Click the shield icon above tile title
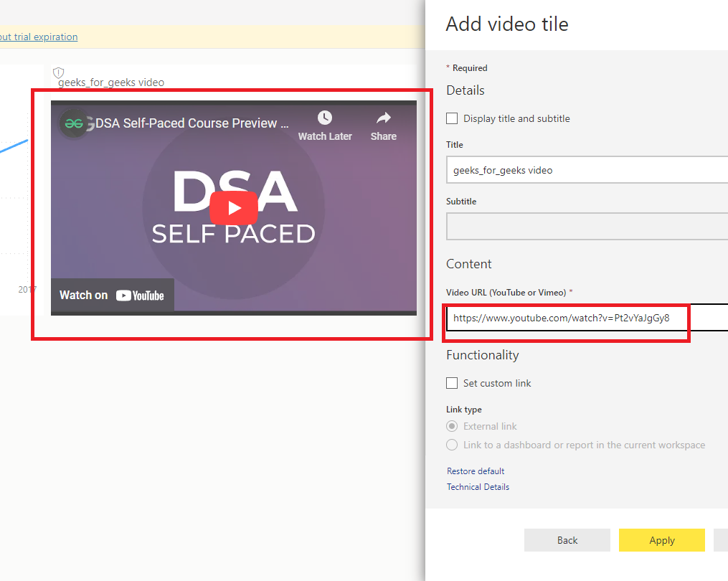 [59, 72]
